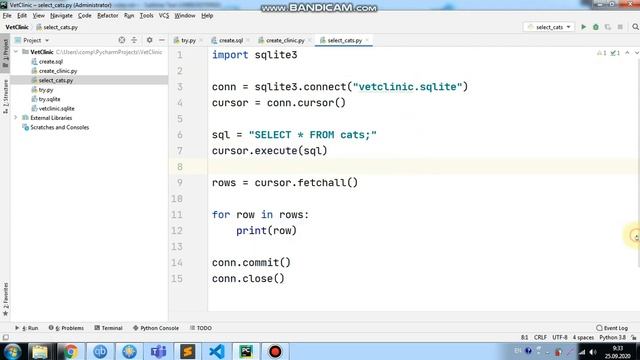The image size is (640, 360).
Task: Select vetclinic.sqlite in project tree
Action: click(56, 108)
